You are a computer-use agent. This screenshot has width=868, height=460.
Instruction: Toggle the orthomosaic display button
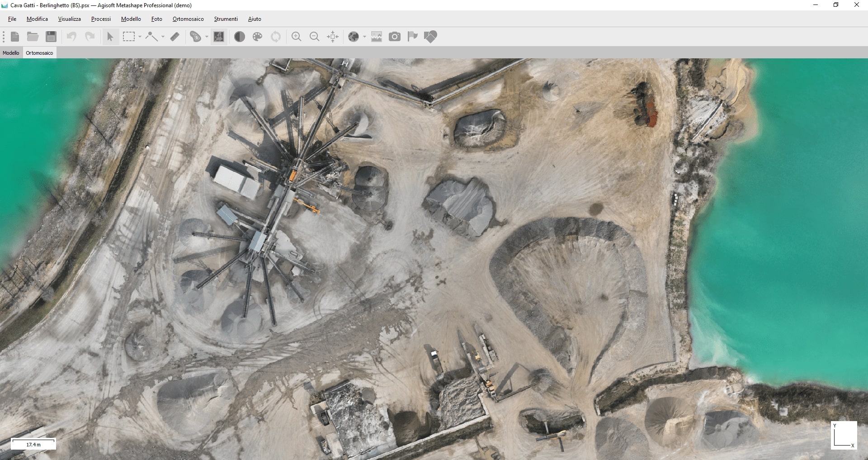click(x=219, y=37)
